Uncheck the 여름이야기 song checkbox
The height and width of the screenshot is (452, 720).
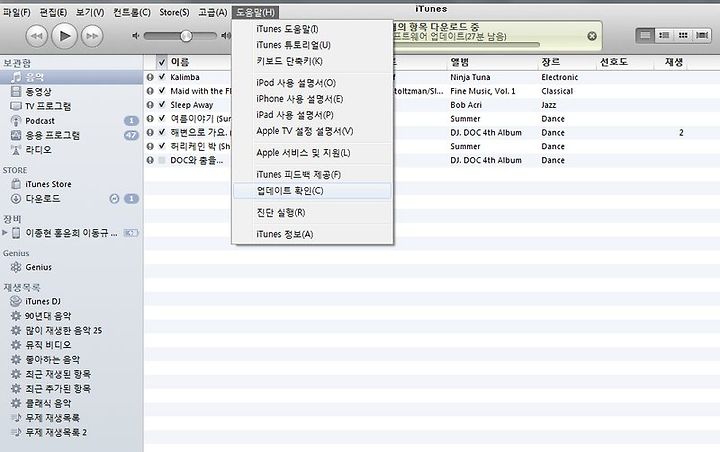coord(162,118)
